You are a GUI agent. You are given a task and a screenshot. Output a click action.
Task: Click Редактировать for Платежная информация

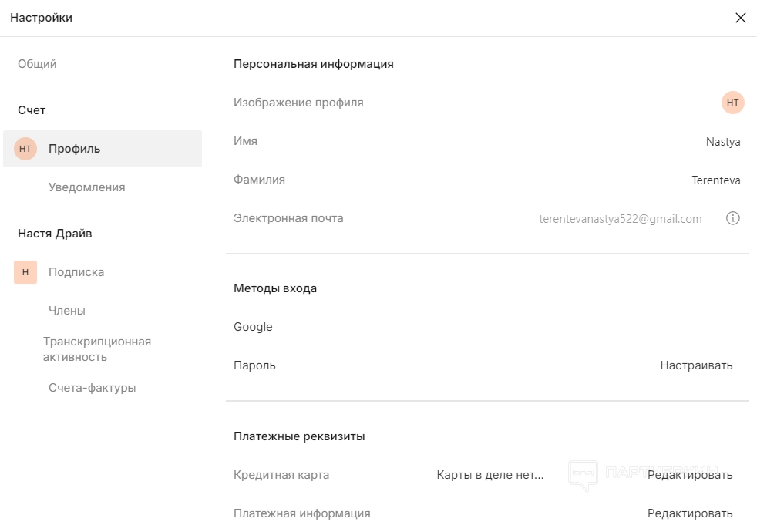[690, 513]
